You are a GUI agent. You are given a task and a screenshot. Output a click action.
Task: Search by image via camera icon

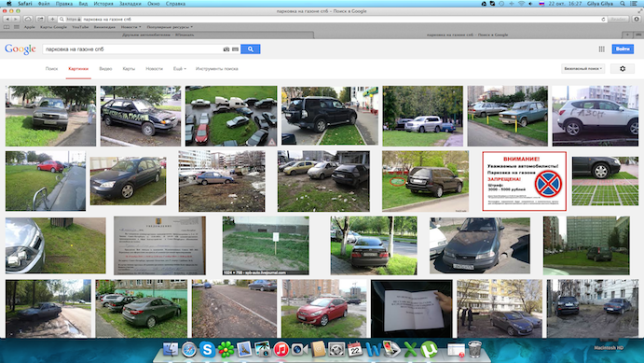click(226, 49)
